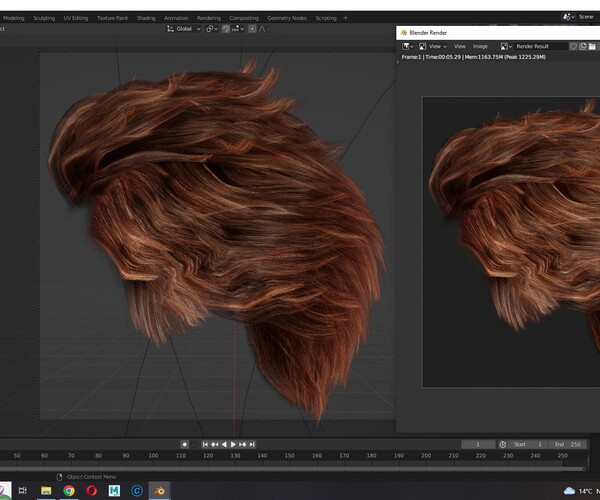Image resolution: width=600 pixels, height=500 pixels.
Task: Click the End frame field
Action: (x=568, y=444)
